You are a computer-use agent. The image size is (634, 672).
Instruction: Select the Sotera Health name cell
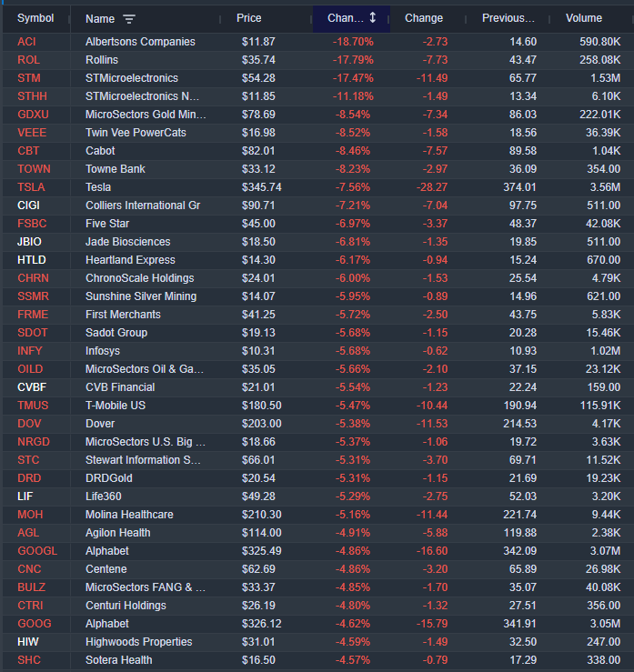tap(119, 660)
